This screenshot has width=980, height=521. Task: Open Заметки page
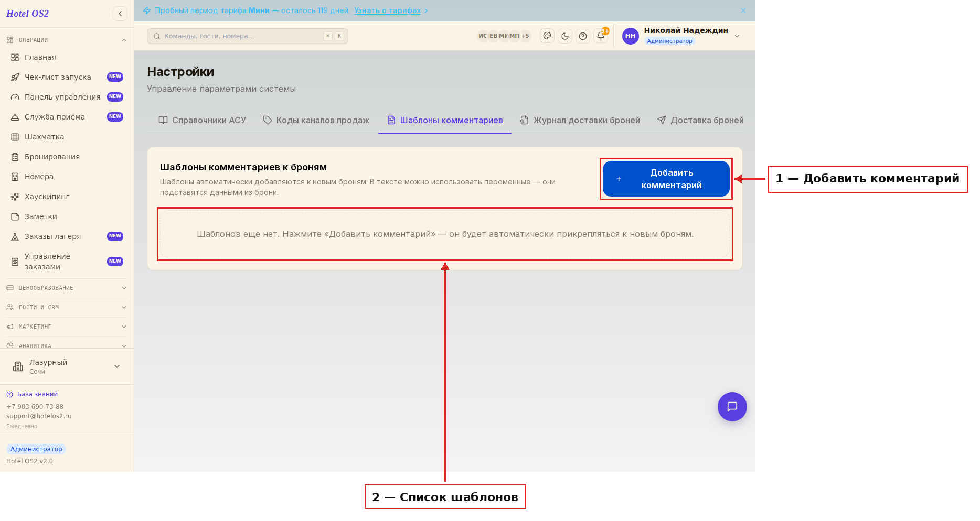click(67, 216)
